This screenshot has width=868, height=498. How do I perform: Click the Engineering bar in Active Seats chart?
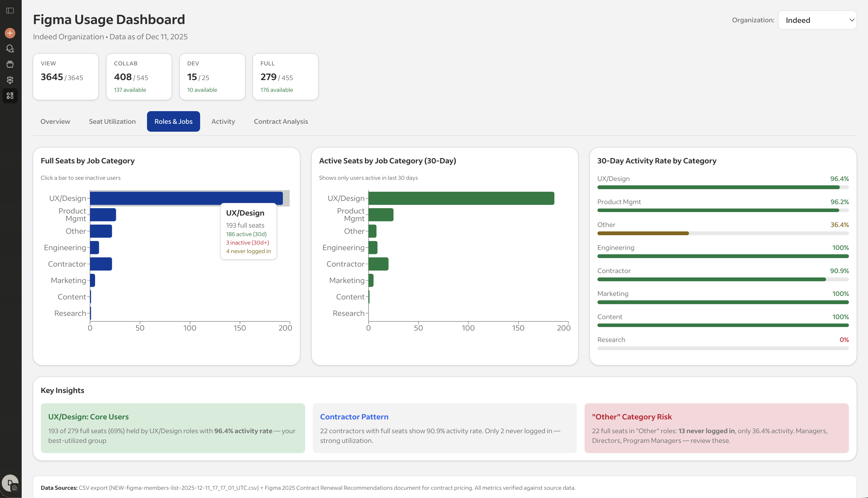coord(373,247)
